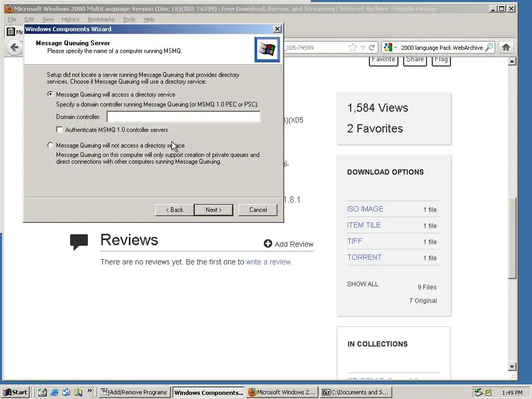Cancel the Windows Components Wizard
Viewport: 532px width, 399px height.
258,210
